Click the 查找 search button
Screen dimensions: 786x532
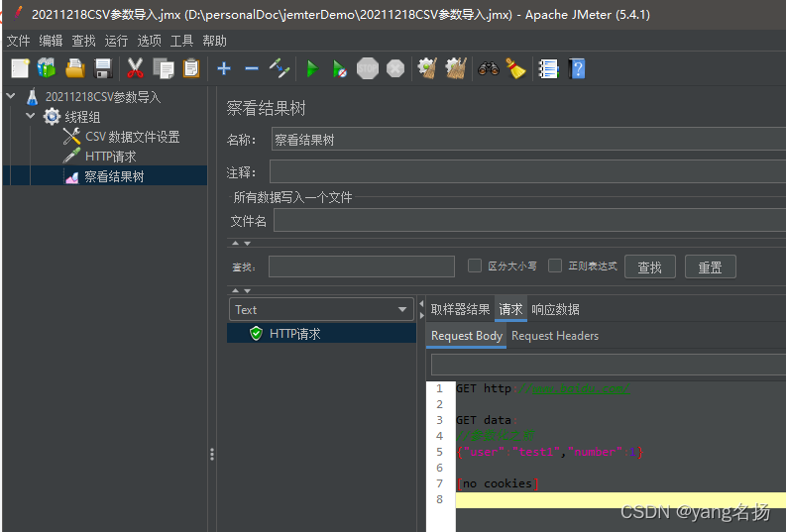point(650,266)
